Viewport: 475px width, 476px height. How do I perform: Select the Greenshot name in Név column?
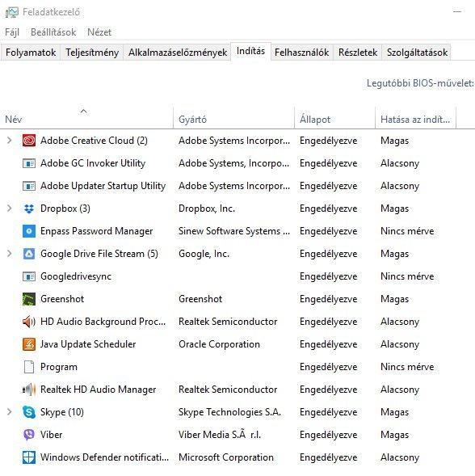62,299
